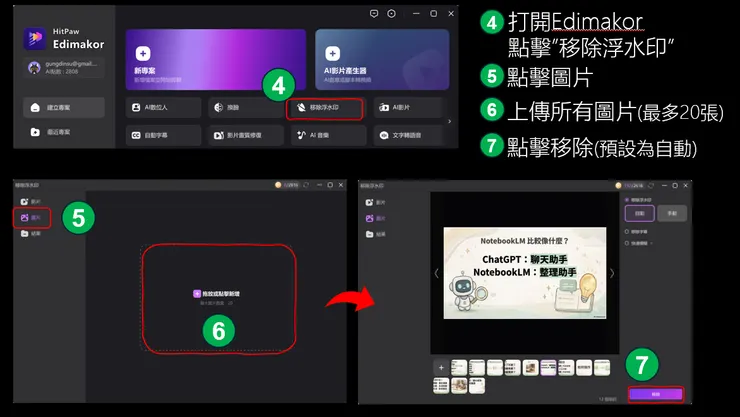
Task: Open the 影片畫質修復 video enhancer tile
Action: point(245,135)
